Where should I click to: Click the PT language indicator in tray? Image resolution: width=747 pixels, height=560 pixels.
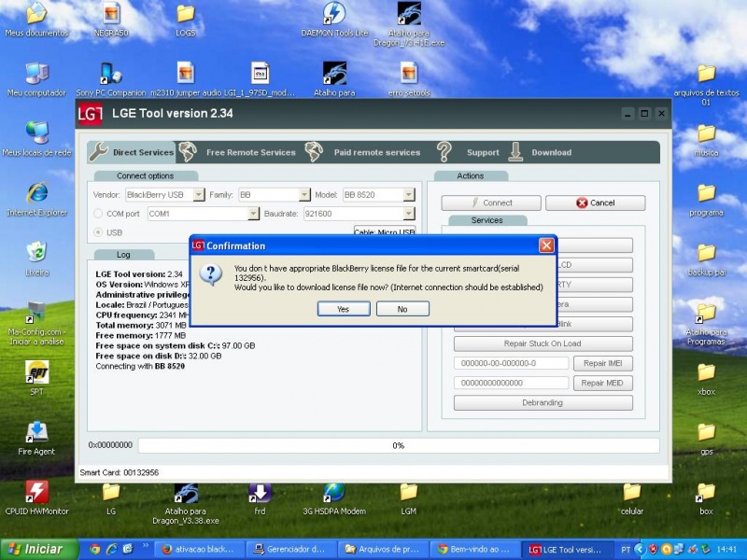tap(626, 550)
